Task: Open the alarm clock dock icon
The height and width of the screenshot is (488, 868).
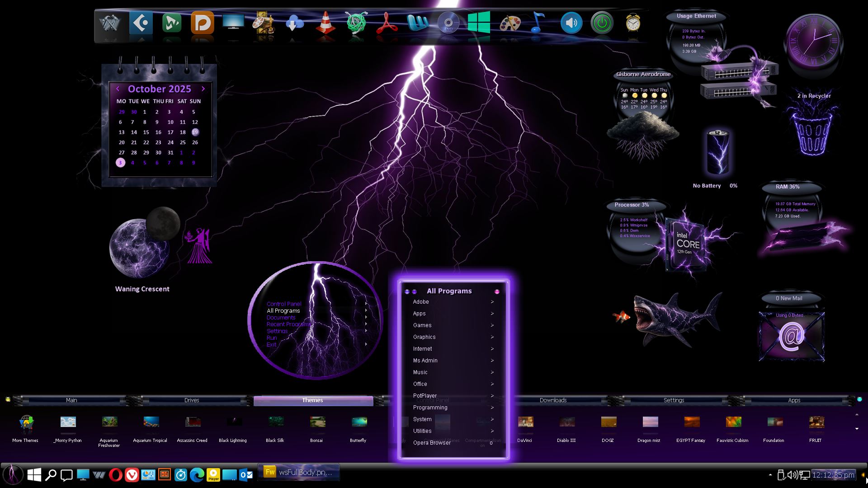Action: tap(633, 23)
